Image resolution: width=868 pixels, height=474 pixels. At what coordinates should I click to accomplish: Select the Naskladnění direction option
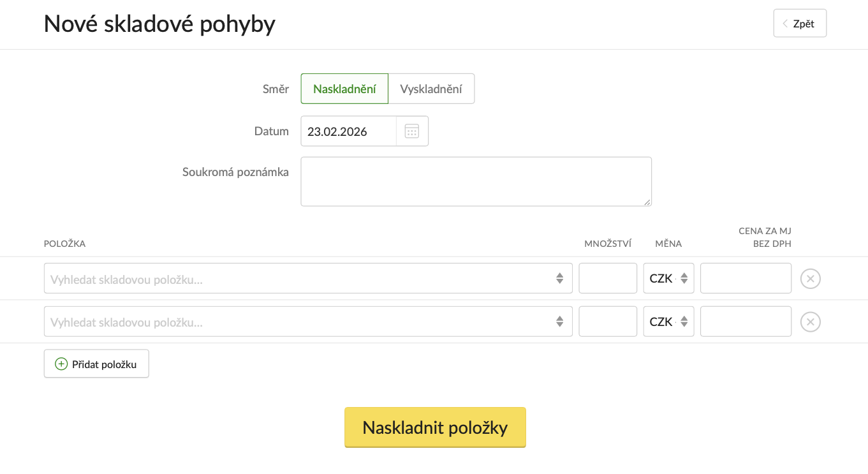coord(344,89)
